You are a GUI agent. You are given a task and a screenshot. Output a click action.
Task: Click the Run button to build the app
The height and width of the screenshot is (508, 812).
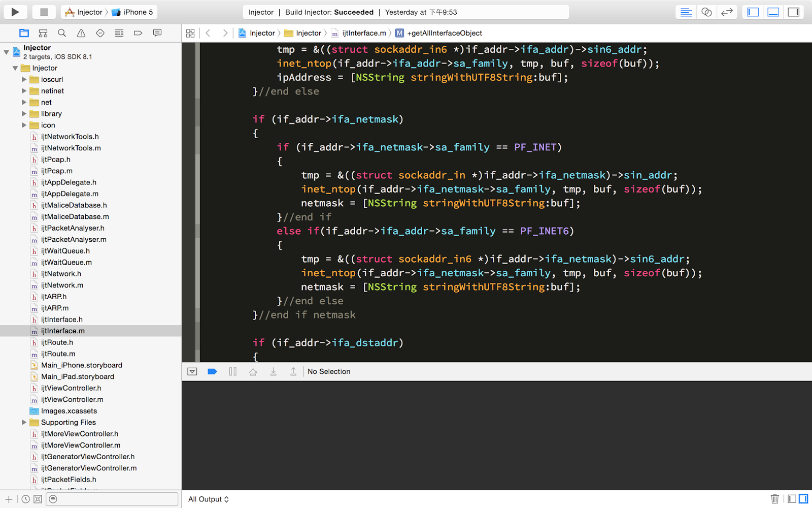(x=15, y=12)
